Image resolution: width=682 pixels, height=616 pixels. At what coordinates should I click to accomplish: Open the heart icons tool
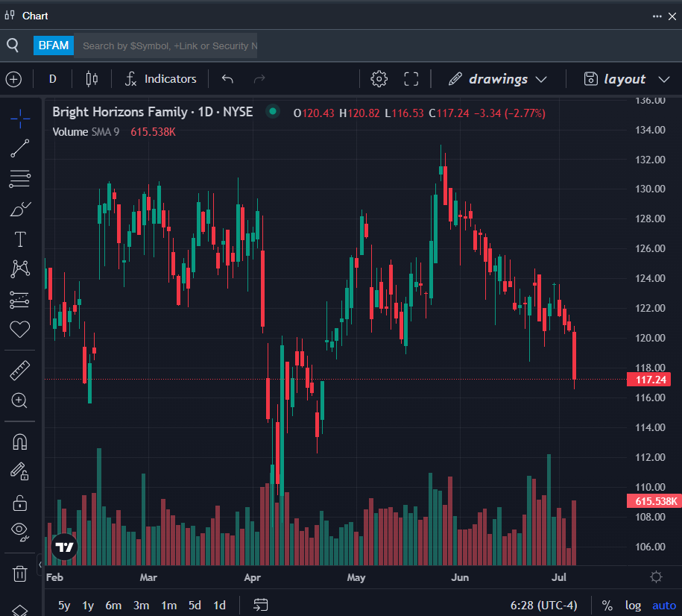click(x=20, y=330)
